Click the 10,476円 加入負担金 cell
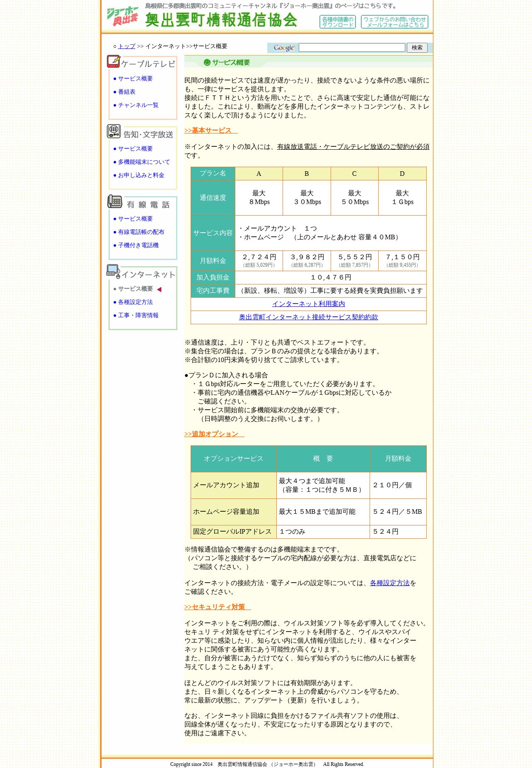This screenshot has height=768, width=532. pos(331,277)
